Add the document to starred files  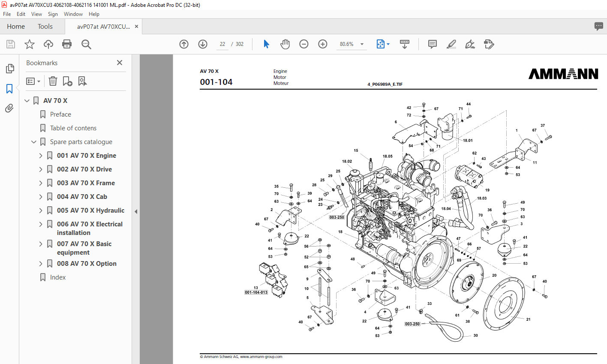pos(30,44)
